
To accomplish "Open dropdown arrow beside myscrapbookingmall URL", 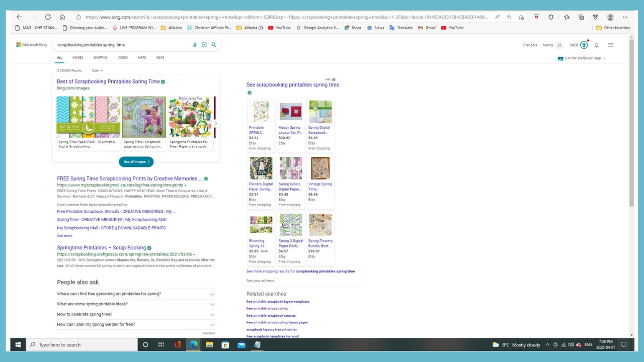I will pos(185,185).
